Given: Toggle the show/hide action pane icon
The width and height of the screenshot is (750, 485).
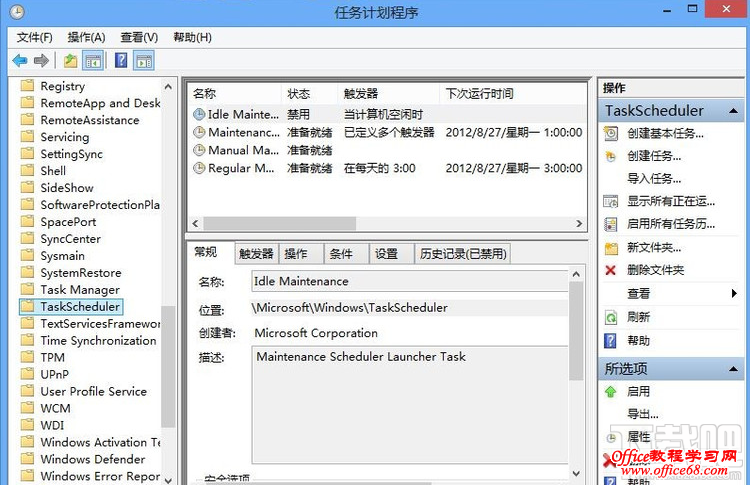Looking at the screenshot, I should click(144, 61).
